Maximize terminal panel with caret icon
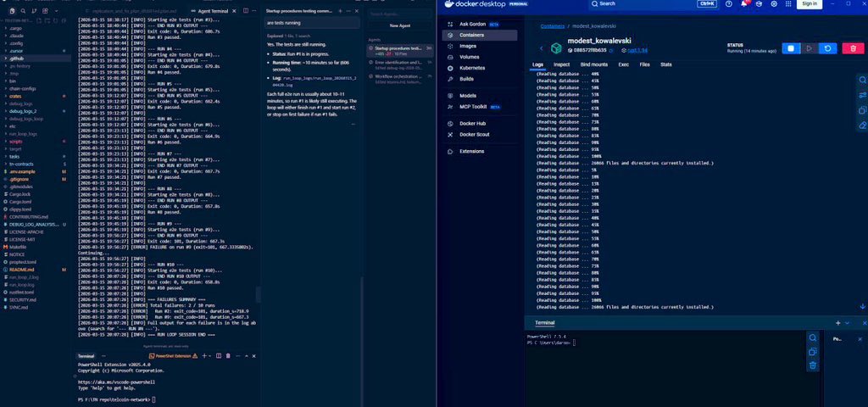Image resolution: width=868 pixels, height=407 pixels. 248,355
